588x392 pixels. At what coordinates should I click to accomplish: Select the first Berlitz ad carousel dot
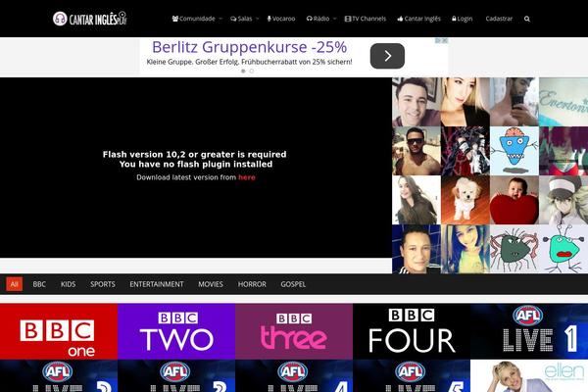pos(243,71)
